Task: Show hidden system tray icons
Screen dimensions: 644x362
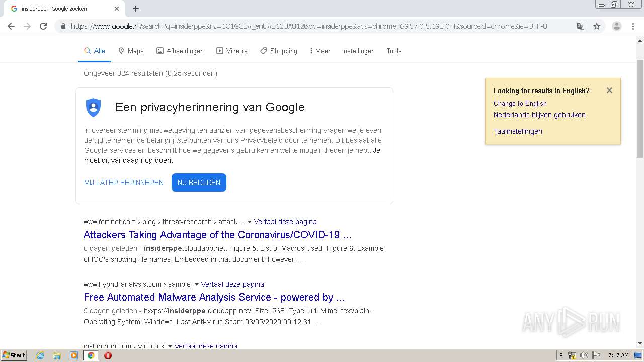Action: 561,355
